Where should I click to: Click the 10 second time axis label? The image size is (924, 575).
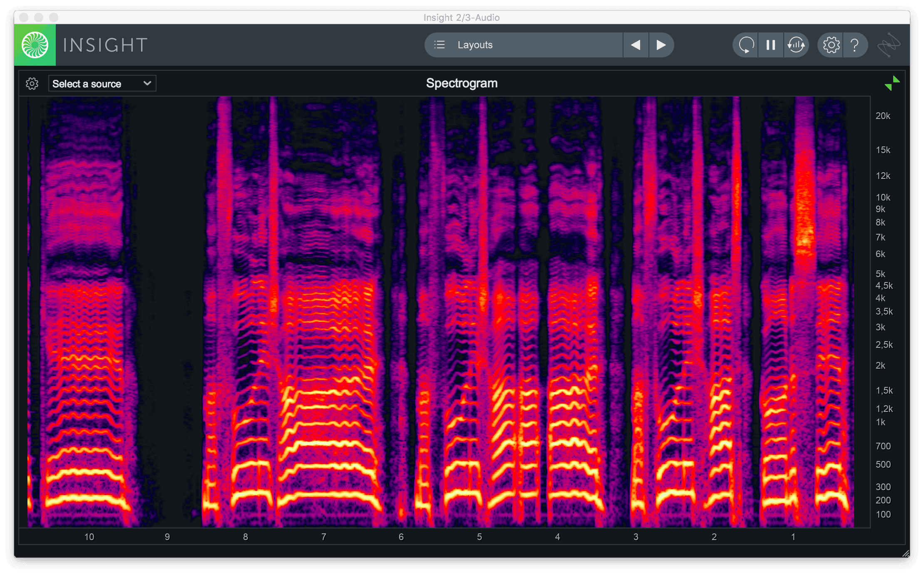point(89,537)
